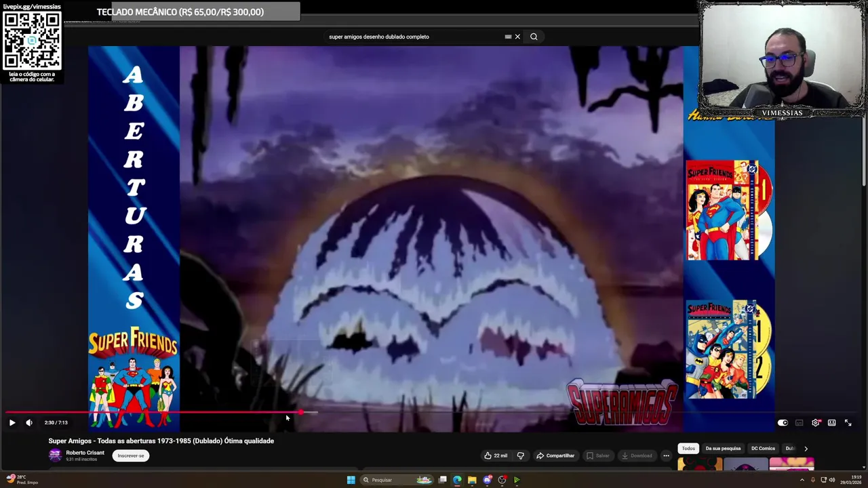Open the player settings gear

click(816, 422)
